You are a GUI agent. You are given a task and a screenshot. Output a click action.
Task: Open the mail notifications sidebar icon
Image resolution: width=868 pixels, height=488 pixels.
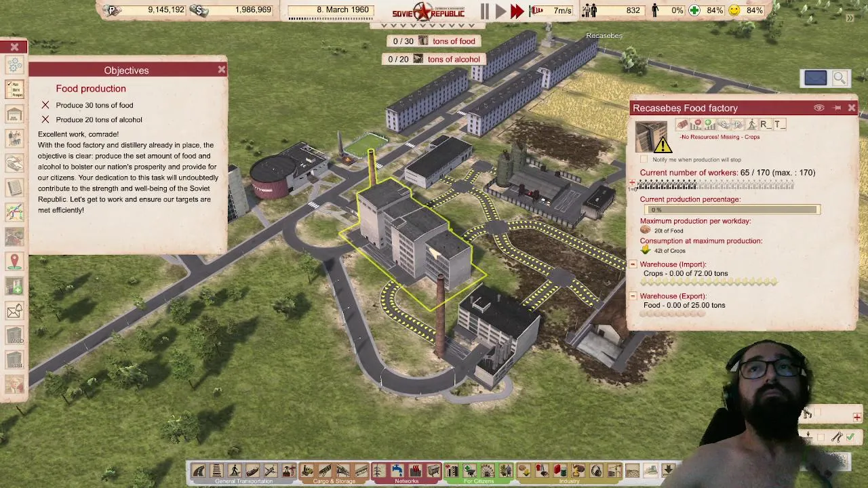tap(14, 311)
